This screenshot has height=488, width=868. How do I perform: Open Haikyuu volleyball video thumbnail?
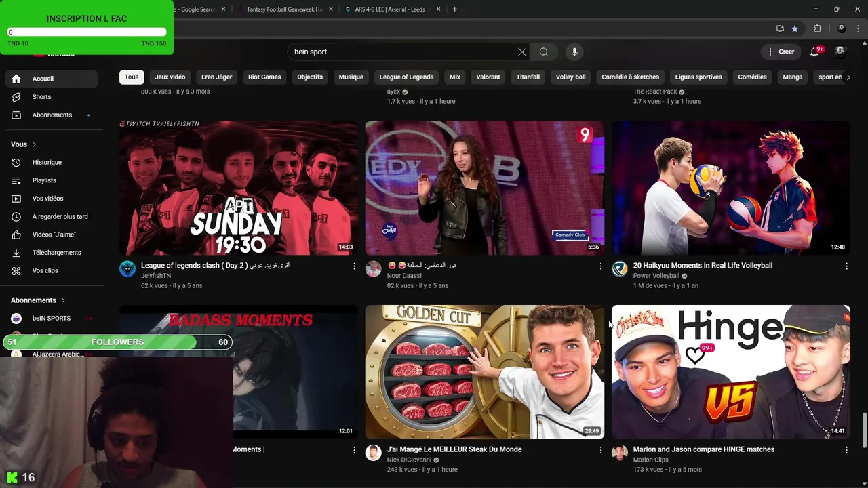(x=731, y=188)
